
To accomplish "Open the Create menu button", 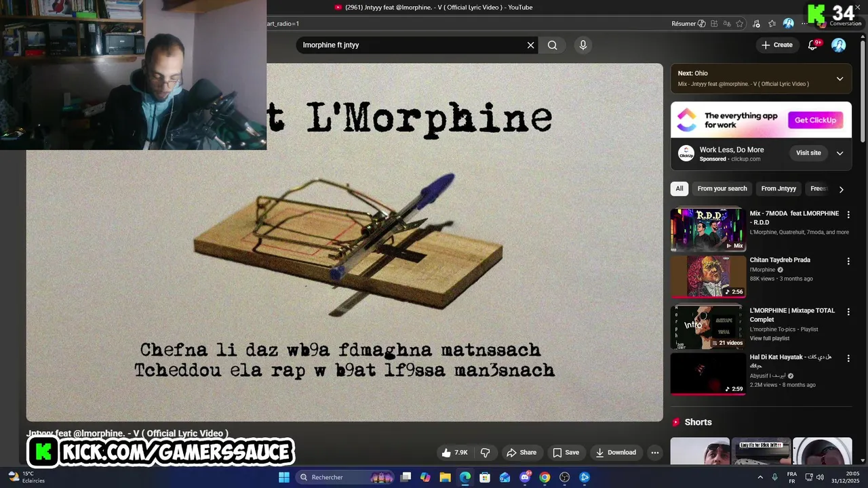I will [x=776, y=45].
